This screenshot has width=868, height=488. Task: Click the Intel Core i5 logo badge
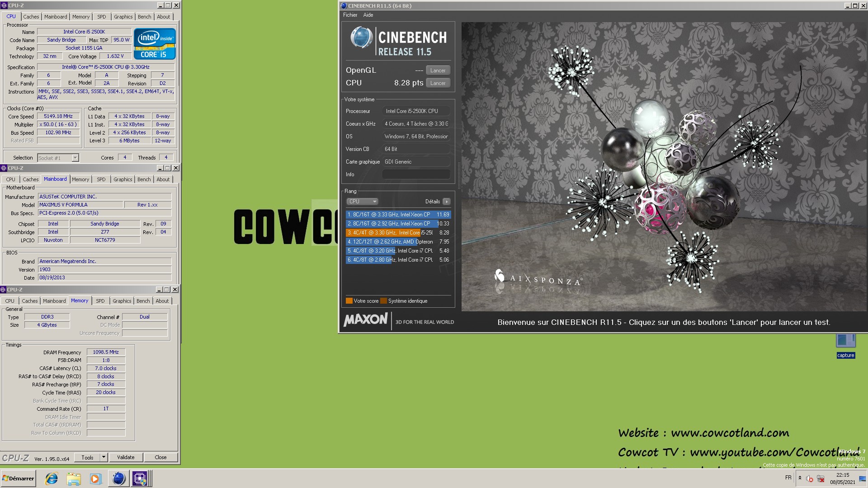tap(155, 44)
